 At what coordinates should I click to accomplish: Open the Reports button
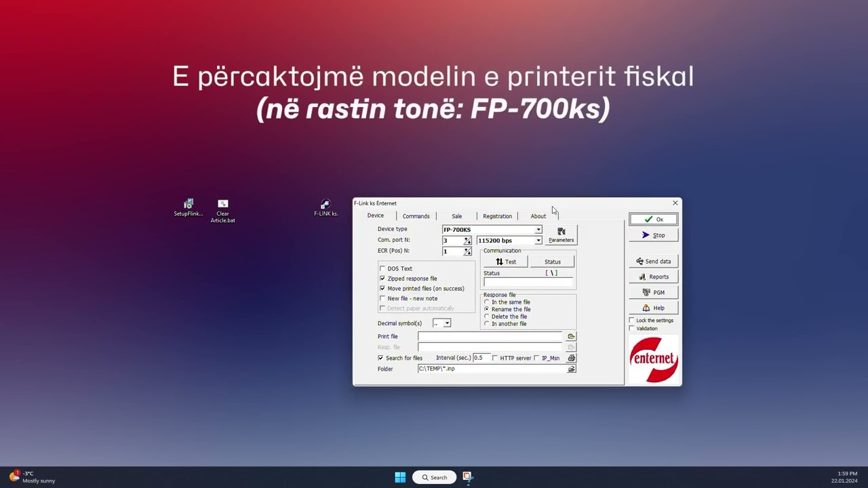[653, 277]
